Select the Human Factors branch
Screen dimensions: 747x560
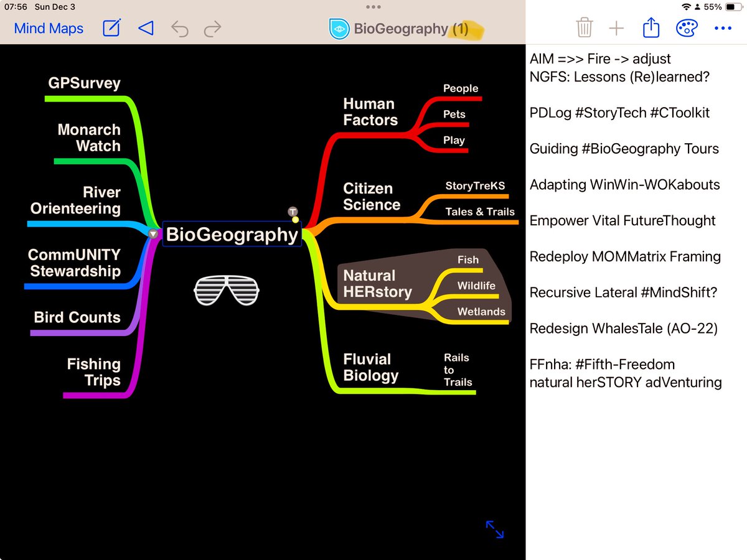point(370,112)
